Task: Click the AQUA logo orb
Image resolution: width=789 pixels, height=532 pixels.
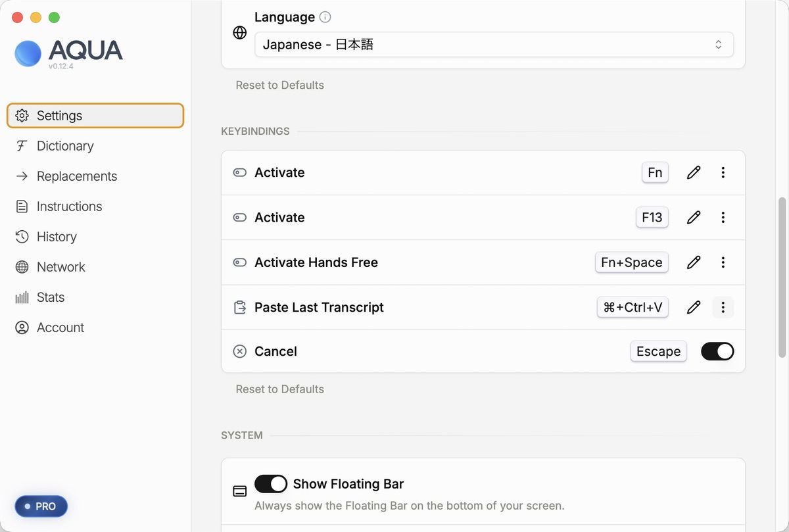Action: click(28, 53)
